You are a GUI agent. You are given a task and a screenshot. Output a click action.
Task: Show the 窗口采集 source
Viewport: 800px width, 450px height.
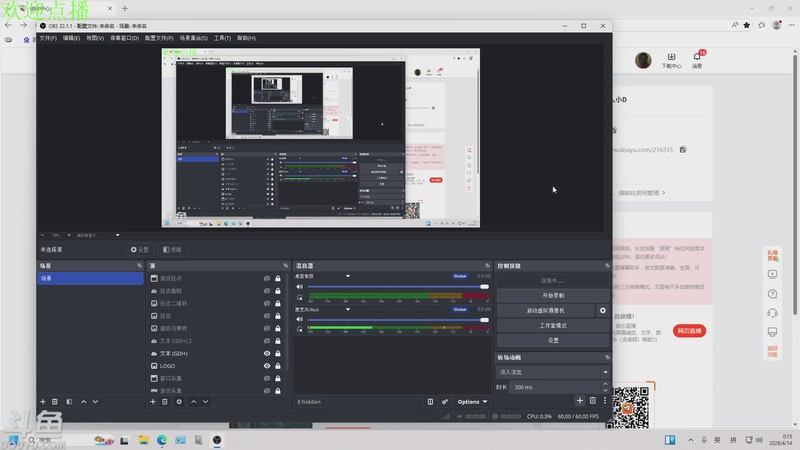pyautogui.click(x=267, y=378)
